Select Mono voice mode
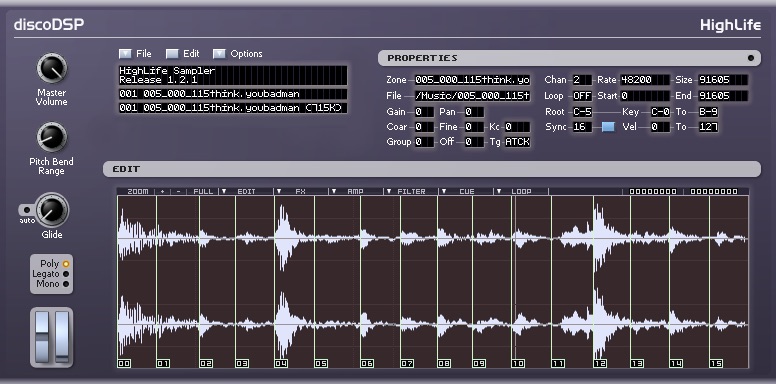This screenshot has height=384, width=776. (66, 284)
